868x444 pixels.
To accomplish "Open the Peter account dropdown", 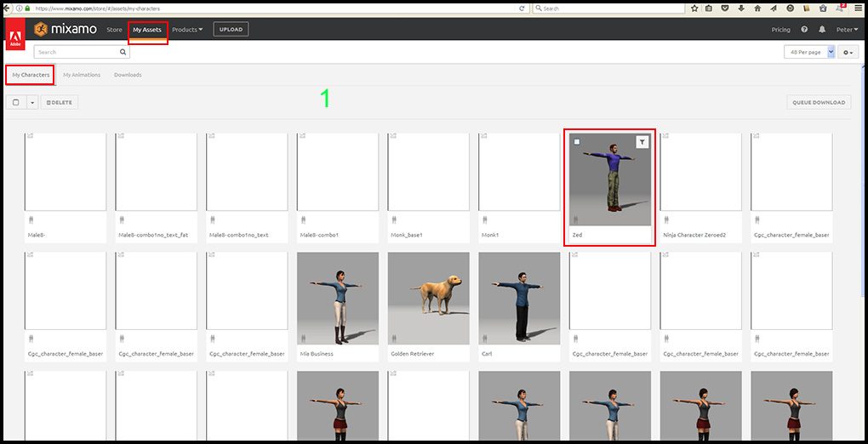I will [847, 29].
